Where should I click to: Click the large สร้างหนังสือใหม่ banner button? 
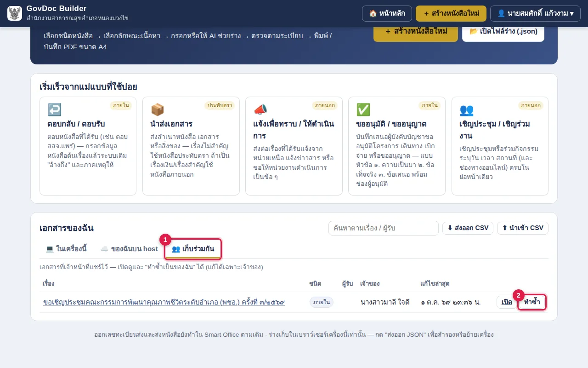(x=416, y=31)
